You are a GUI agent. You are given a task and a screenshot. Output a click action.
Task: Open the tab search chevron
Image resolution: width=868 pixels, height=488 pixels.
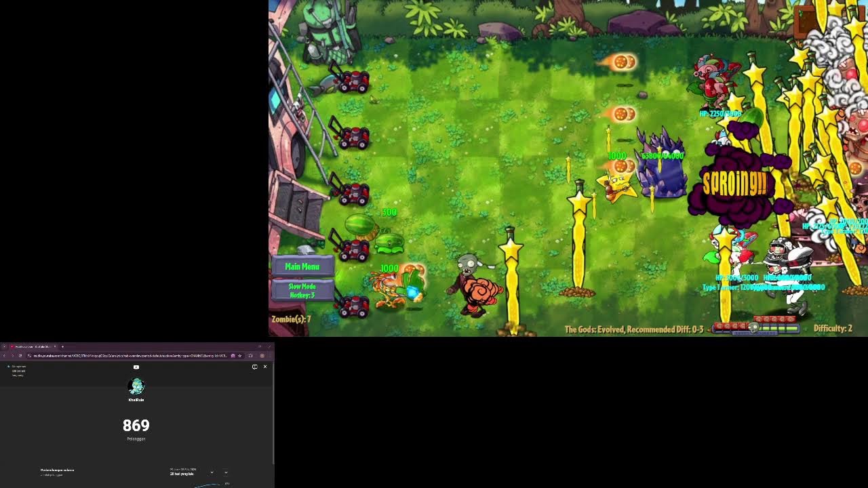[x=4, y=346]
